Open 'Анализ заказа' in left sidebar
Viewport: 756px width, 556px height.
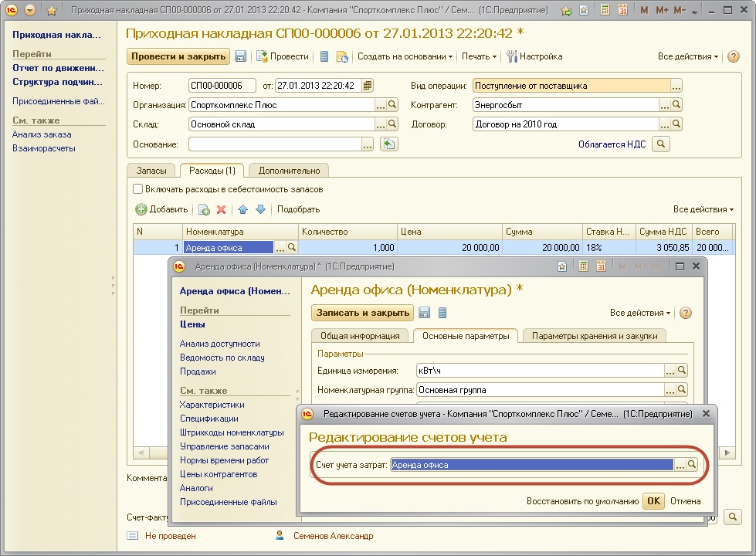[42, 134]
